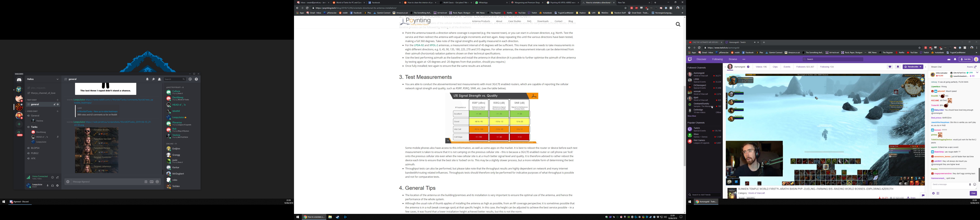Open the tank crew screenshot thumbnail in Discord
Image resolution: width=980 pixels, height=220 pixels.
[x=97, y=150]
